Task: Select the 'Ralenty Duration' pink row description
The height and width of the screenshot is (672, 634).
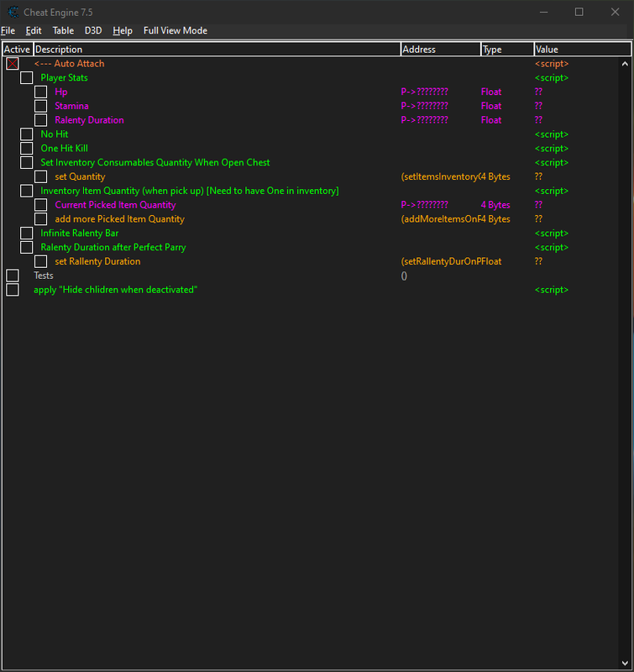Action: pyautogui.click(x=89, y=120)
